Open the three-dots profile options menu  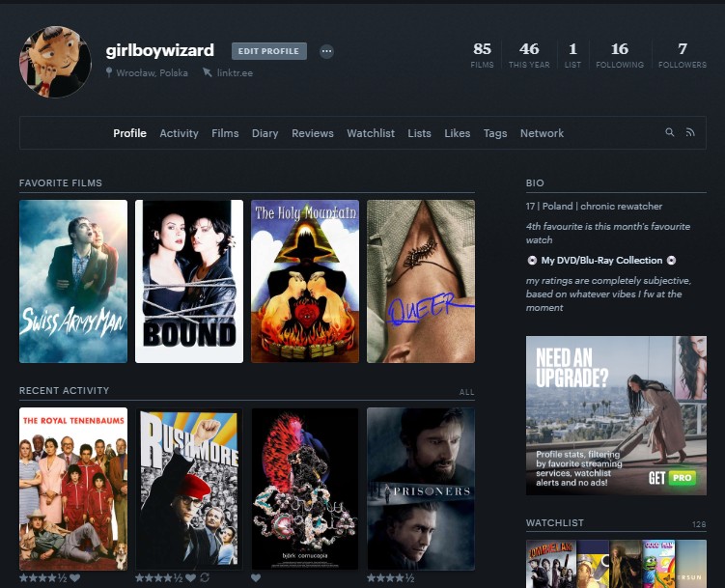point(326,51)
